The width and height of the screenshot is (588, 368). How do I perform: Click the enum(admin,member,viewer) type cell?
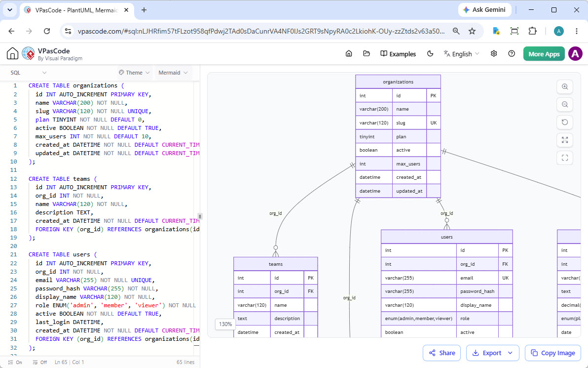point(418,319)
